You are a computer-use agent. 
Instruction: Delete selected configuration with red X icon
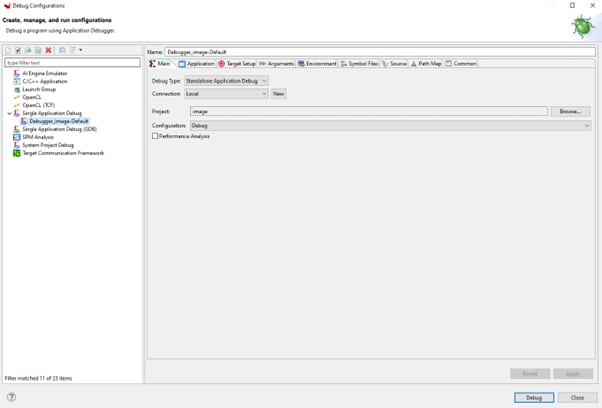coord(48,50)
